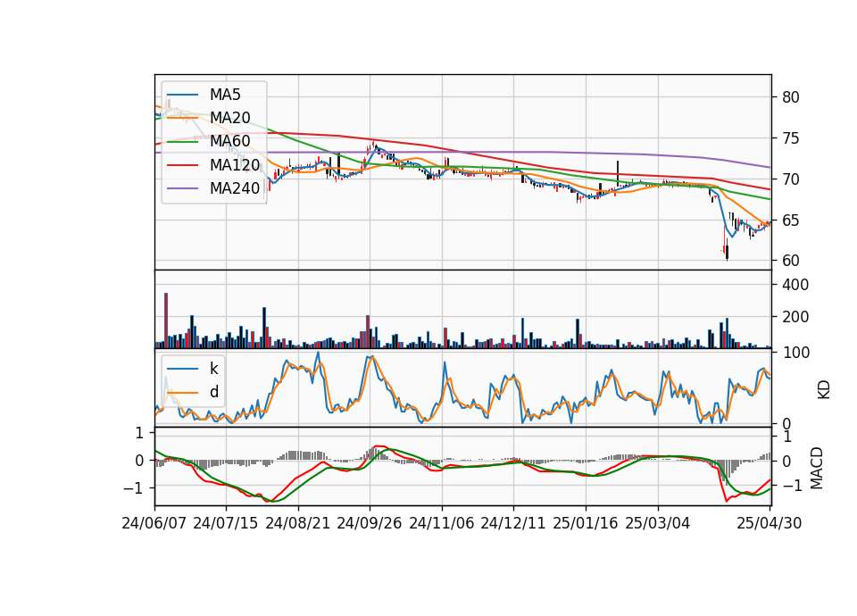
Task: Click the price axis value 65
Action: [x=790, y=221]
